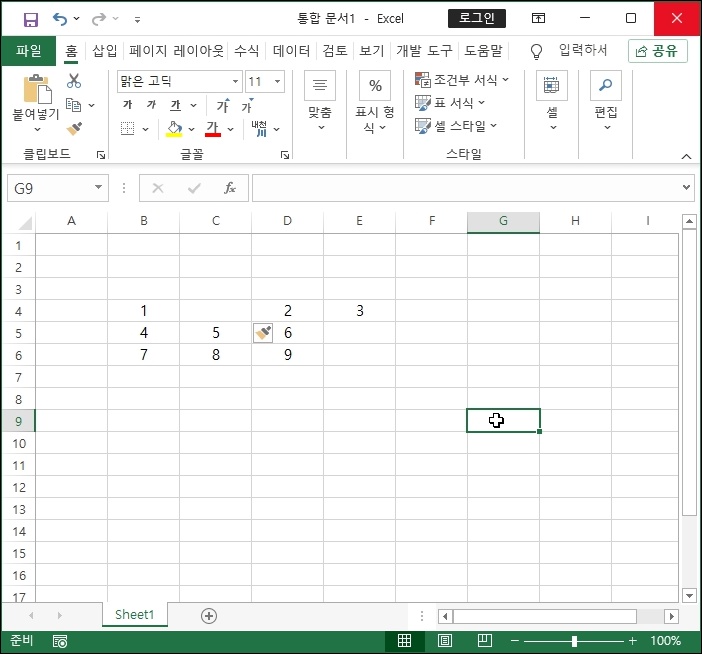
Task: Open the 파일 tab
Action: (x=29, y=51)
